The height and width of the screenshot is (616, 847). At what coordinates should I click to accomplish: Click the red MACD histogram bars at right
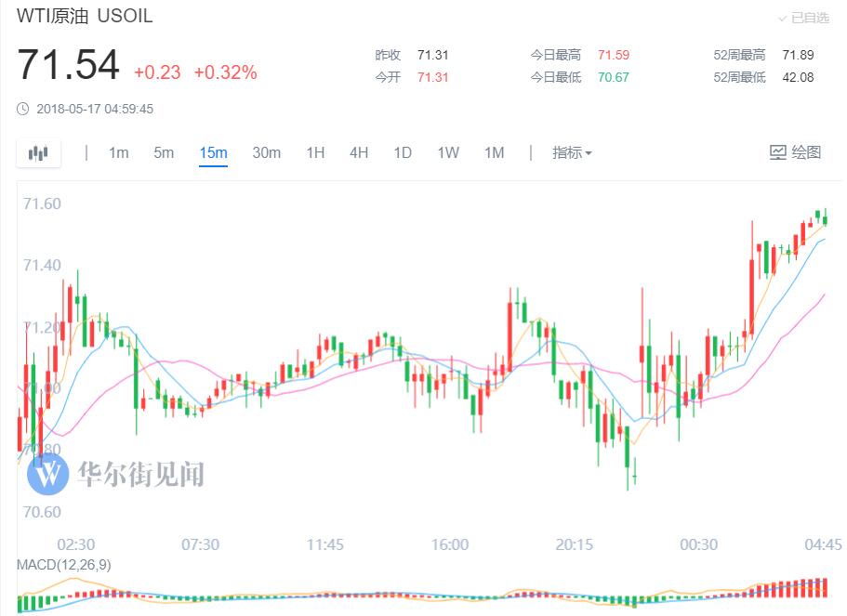pos(800,589)
